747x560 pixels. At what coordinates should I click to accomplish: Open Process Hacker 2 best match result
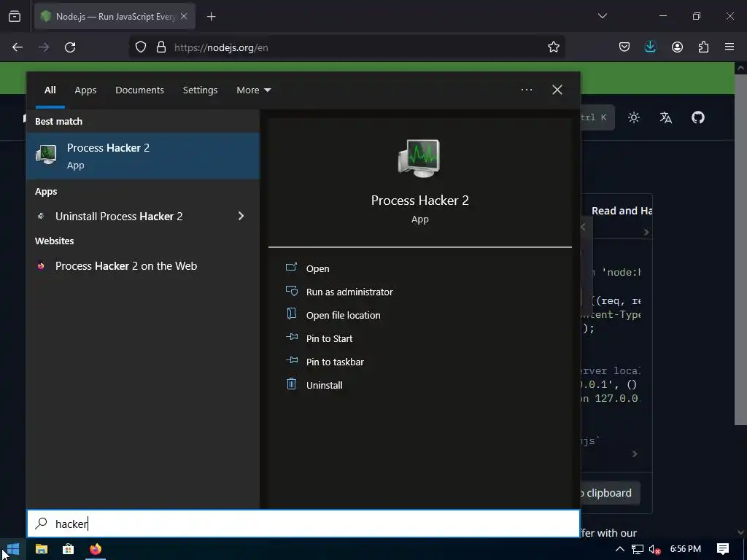(143, 156)
